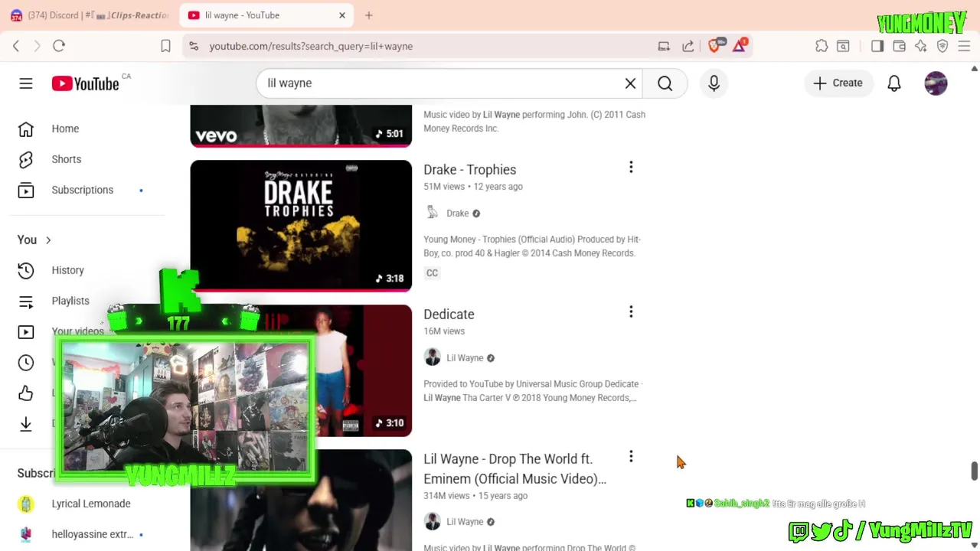Open the Brave Wallet icon
The height and width of the screenshot is (551, 980).
(x=900, y=47)
